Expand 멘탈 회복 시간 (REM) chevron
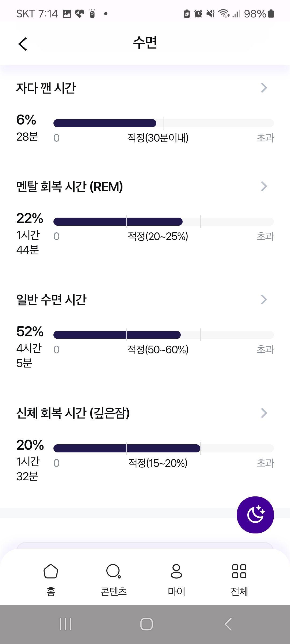Viewport: 290px width, 644px height. tap(264, 186)
